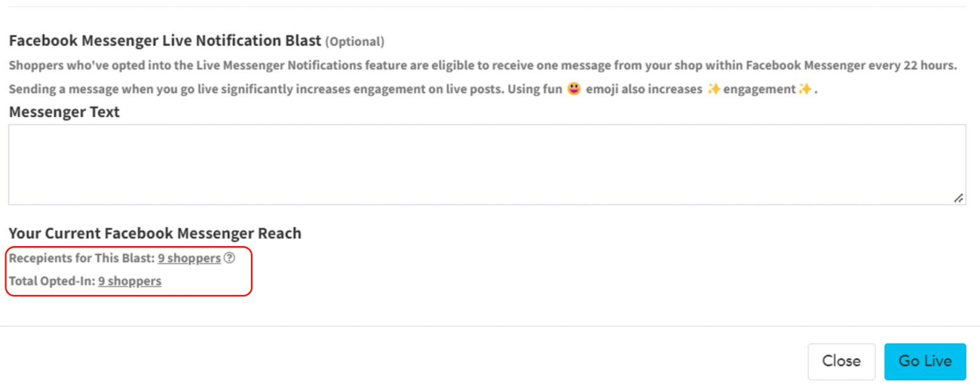
Task: Click the word "engagement" between the sparkles
Action: (759, 89)
